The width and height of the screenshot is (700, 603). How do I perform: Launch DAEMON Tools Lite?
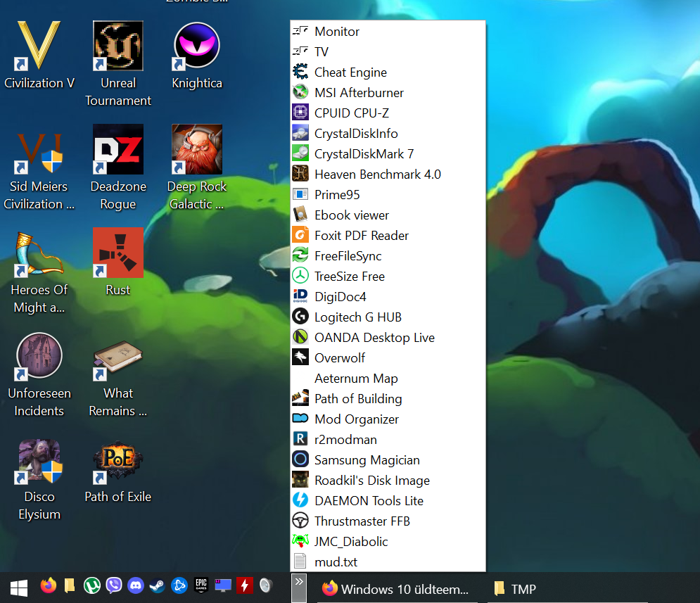[388, 501]
